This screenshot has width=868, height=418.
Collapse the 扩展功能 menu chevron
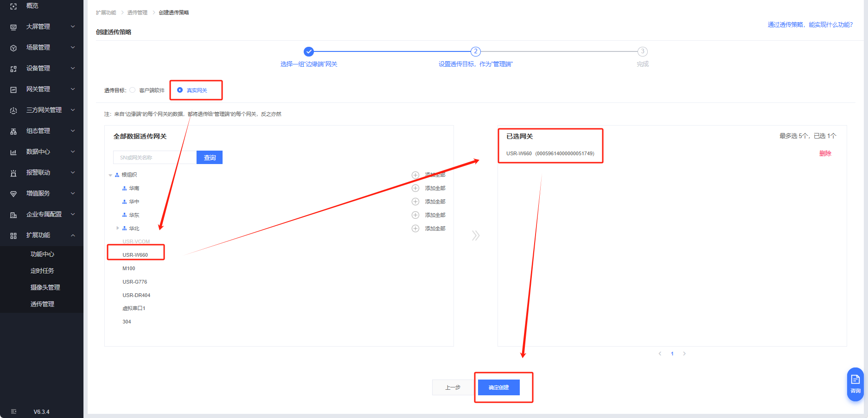click(73, 235)
